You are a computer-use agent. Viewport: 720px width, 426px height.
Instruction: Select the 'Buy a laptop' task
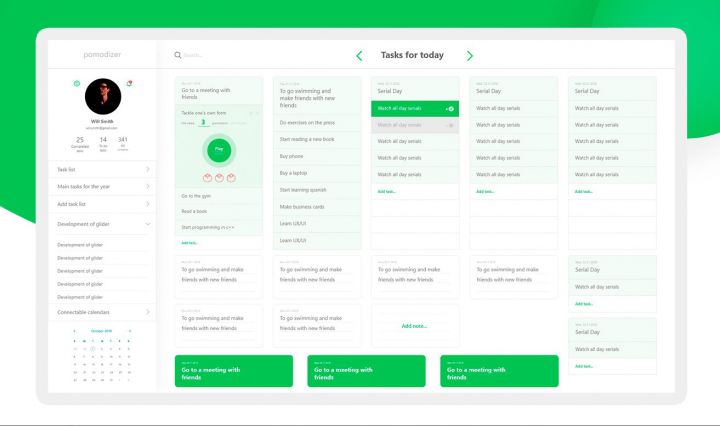[x=317, y=173]
